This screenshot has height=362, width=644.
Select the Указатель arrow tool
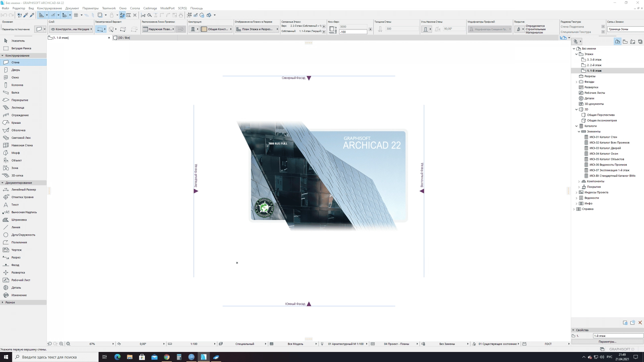(x=23, y=41)
